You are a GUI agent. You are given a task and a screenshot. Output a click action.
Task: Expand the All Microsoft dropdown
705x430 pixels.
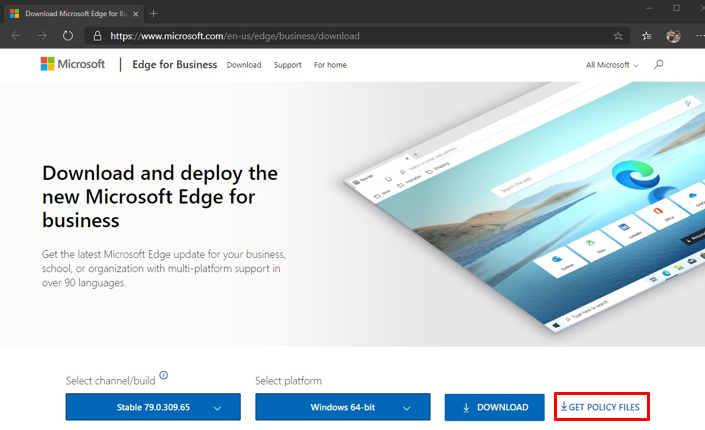point(612,65)
